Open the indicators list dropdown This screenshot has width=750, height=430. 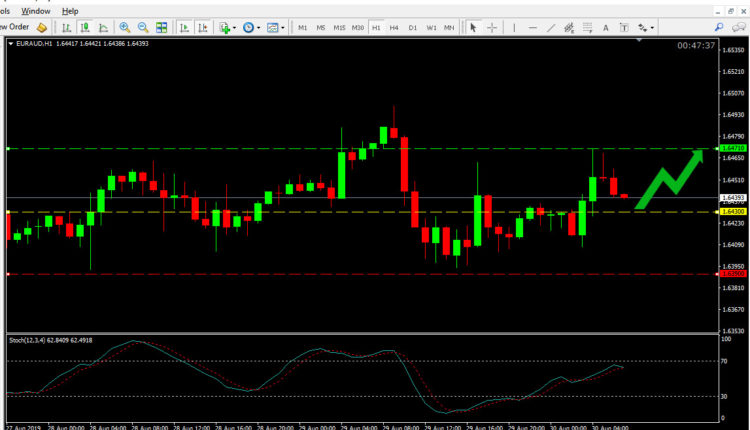coord(228,28)
